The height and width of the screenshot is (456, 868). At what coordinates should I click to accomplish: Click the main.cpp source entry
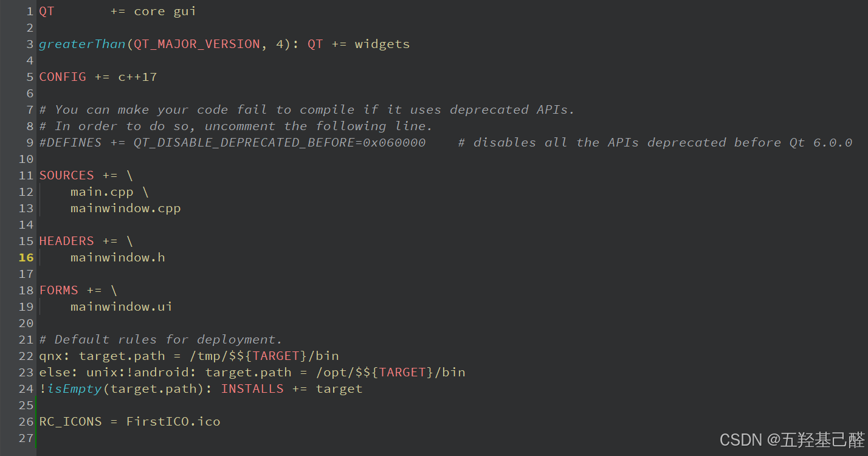point(102,192)
